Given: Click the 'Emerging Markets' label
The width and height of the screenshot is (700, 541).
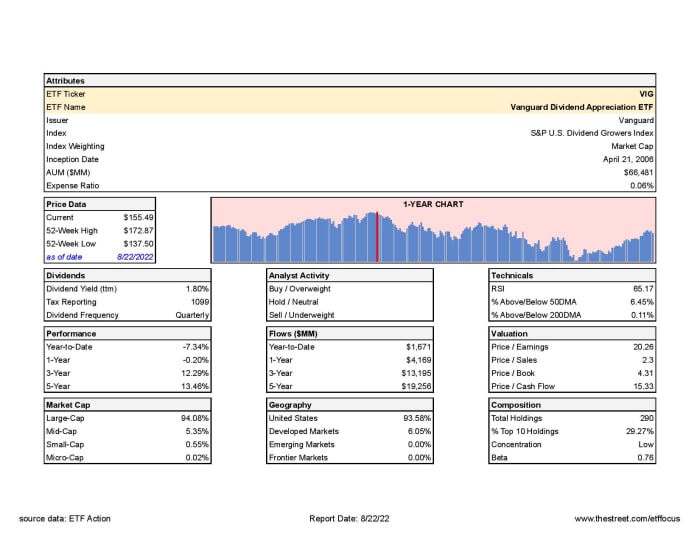Looking at the screenshot, I should [301, 445].
